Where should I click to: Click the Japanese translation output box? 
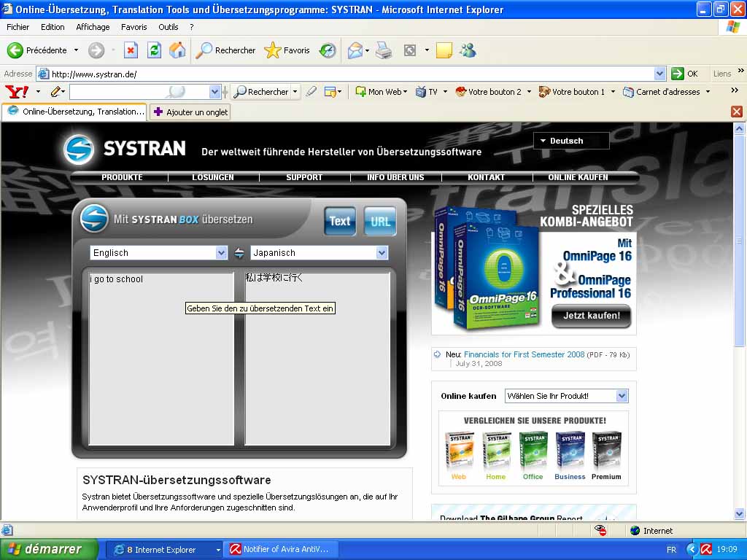pos(317,359)
